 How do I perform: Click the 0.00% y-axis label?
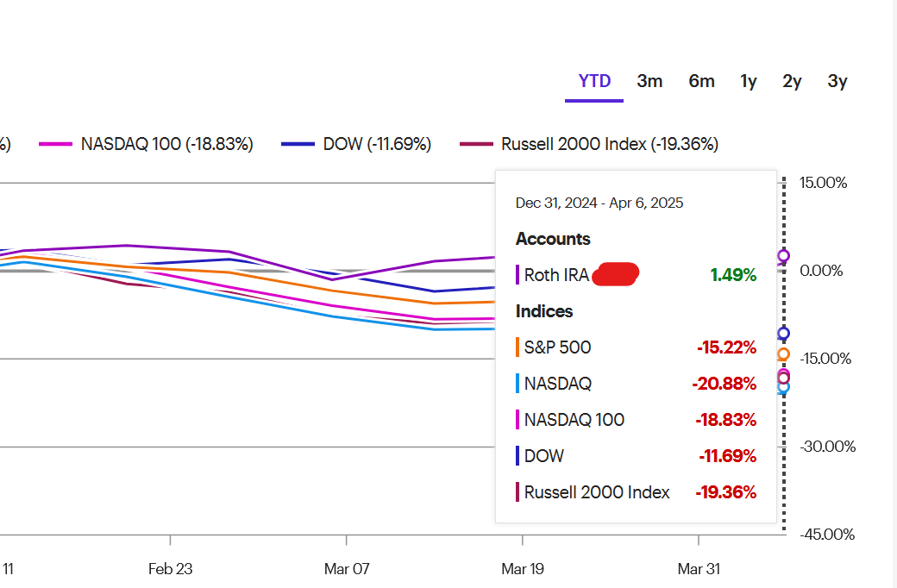click(x=821, y=271)
